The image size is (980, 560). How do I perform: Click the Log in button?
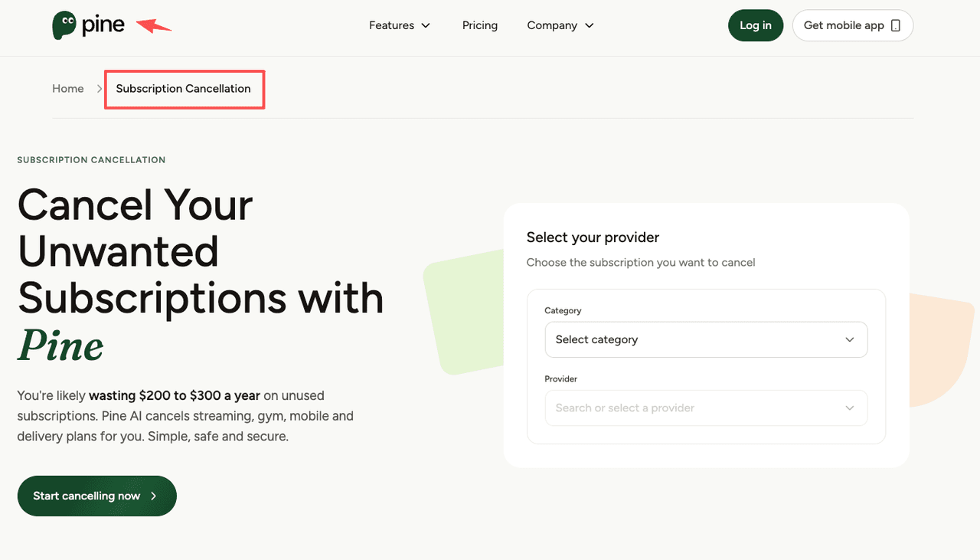pyautogui.click(x=755, y=25)
